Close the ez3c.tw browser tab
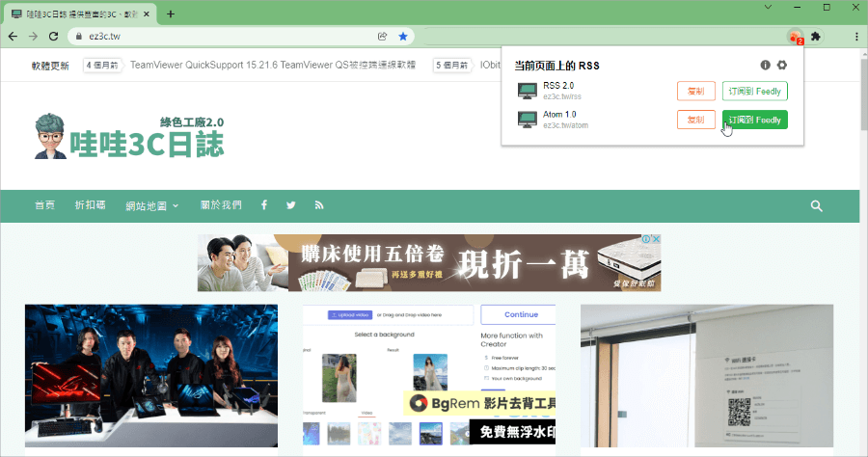Screen dimensions: 868x457 [x=147, y=13]
